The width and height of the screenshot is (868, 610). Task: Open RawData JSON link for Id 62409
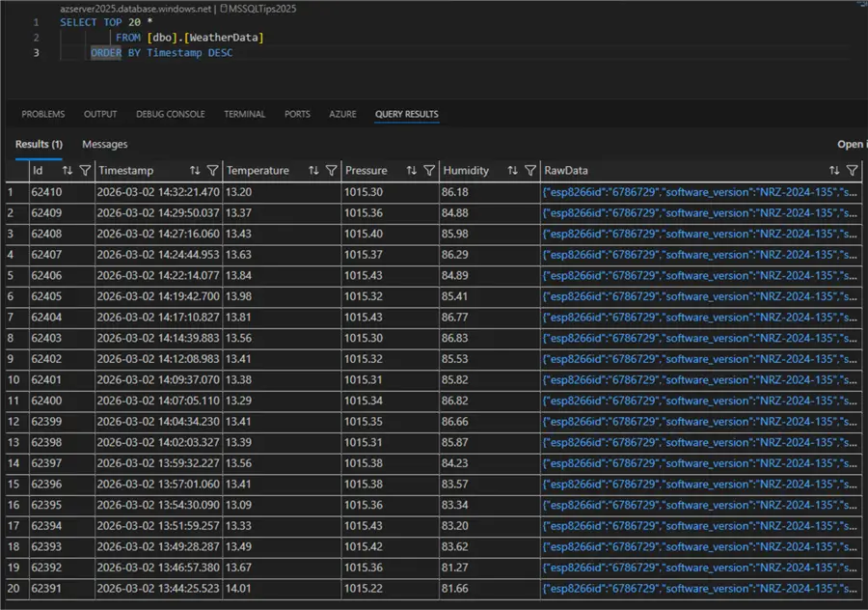(x=700, y=213)
